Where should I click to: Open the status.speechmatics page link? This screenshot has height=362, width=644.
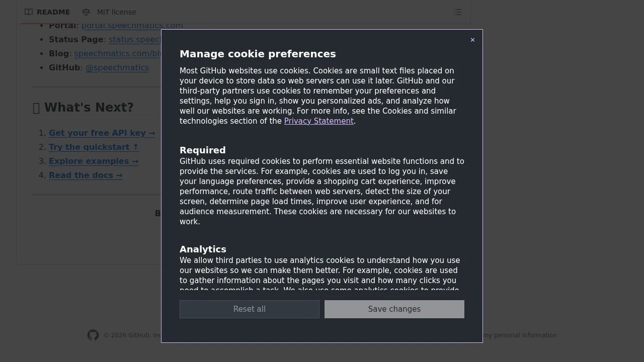pos(135,39)
